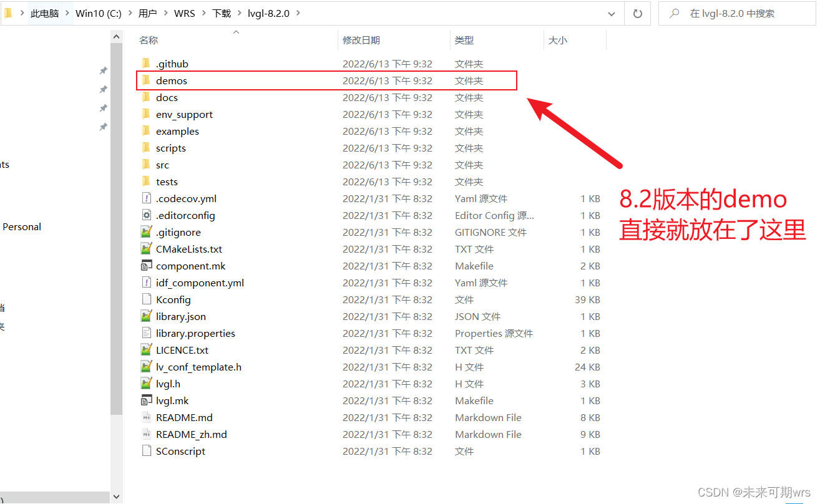Screen dimensions: 820x504
Task: Click the src folder icon
Action: click(146, 165)
